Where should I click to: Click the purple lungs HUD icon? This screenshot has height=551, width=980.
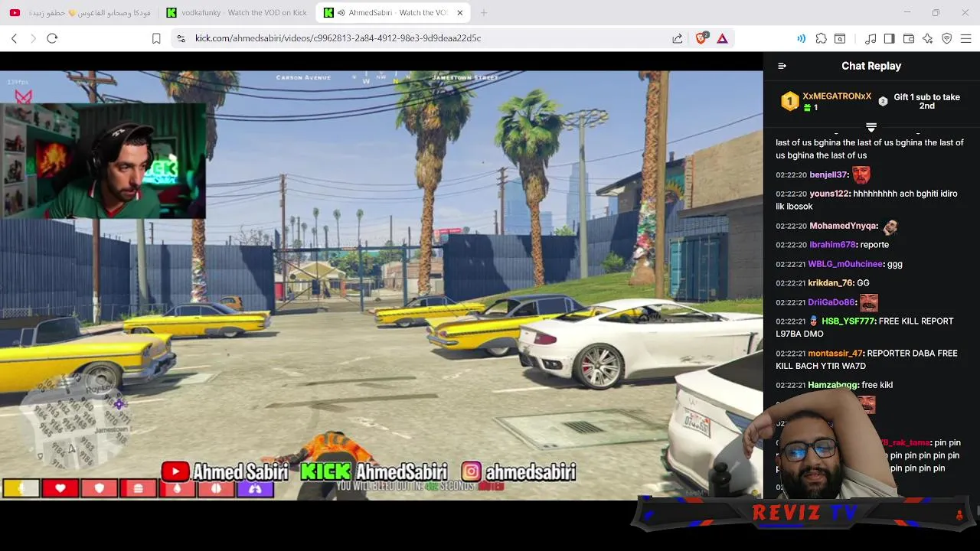click(x=255, y=488)
